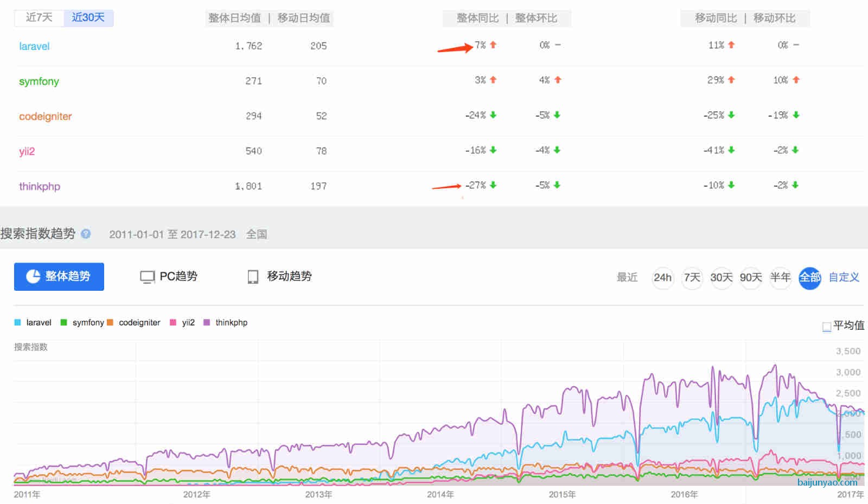Image resolution: width=868 pixels, height=504 pixels.
Task: Open the laravel keyword link
Action: click(x=34, y=46)
